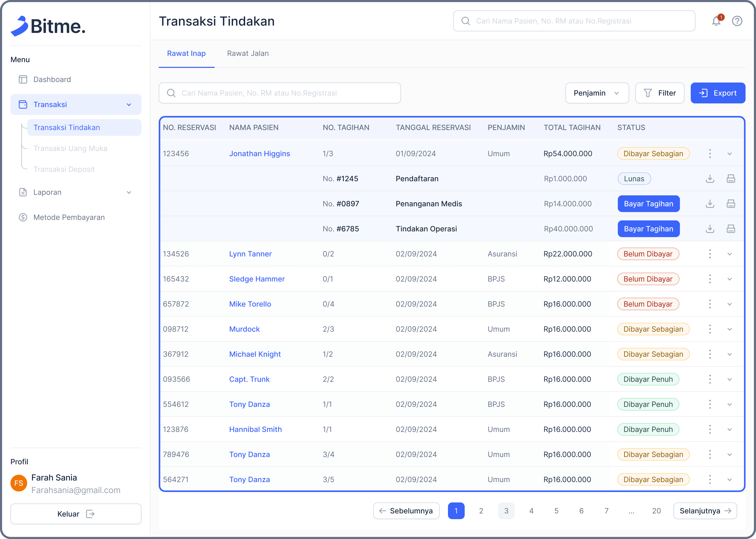Viewport: 756px width, 539px height.
Task: Open the Penjamin dropdown
Action: (x=596, y=93)
